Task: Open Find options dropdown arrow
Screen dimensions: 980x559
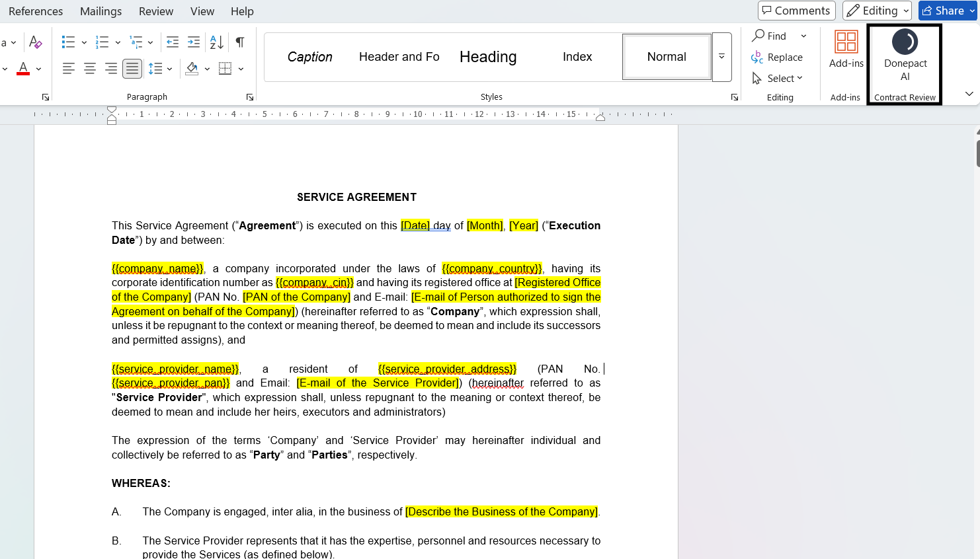Action: [803, 36]
